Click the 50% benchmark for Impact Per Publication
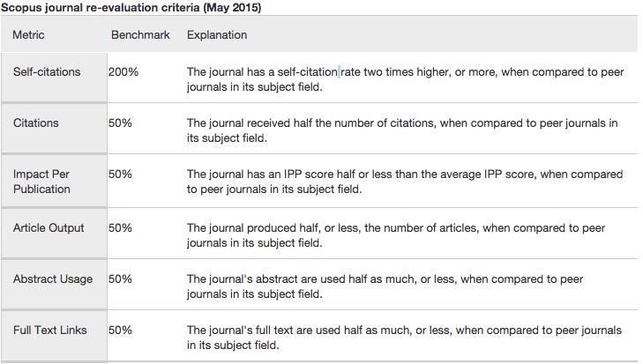 120,175
